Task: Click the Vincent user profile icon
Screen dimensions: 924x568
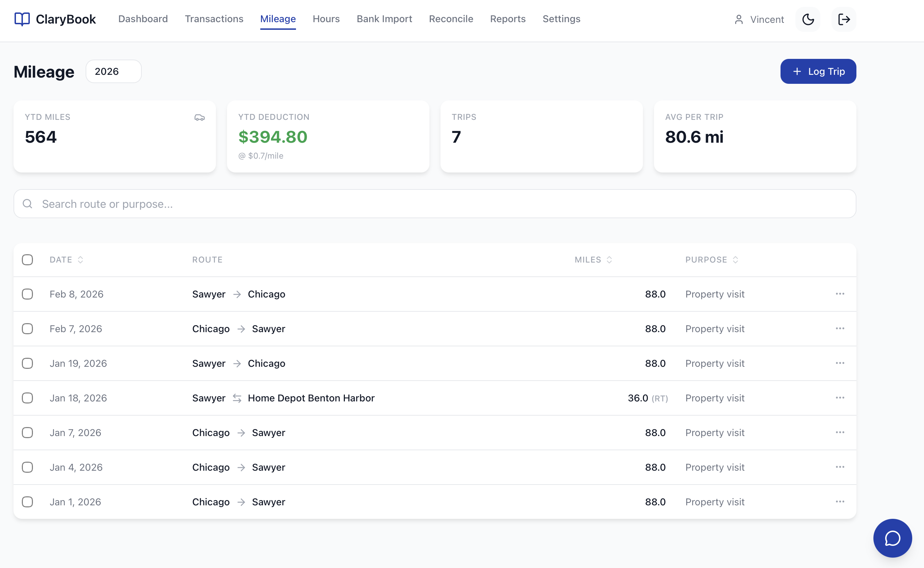Action: 739,19
